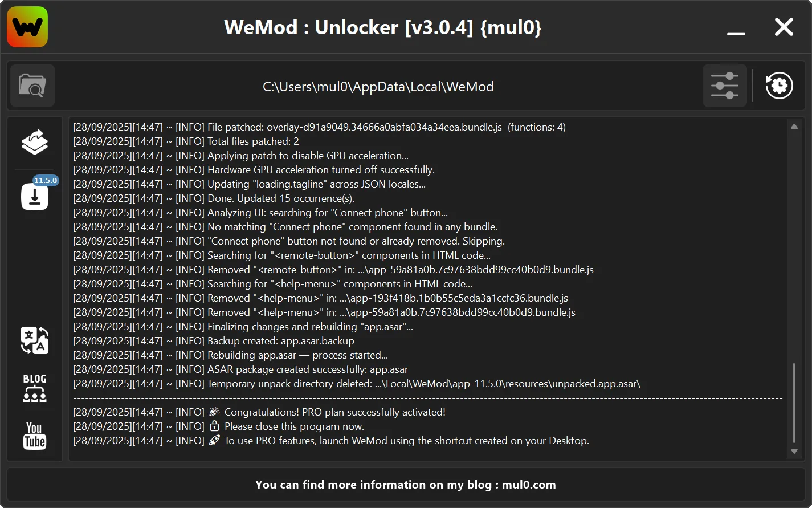Click the restore backup gear icon
The image size is (812, 508).
(x=779, y=86)
